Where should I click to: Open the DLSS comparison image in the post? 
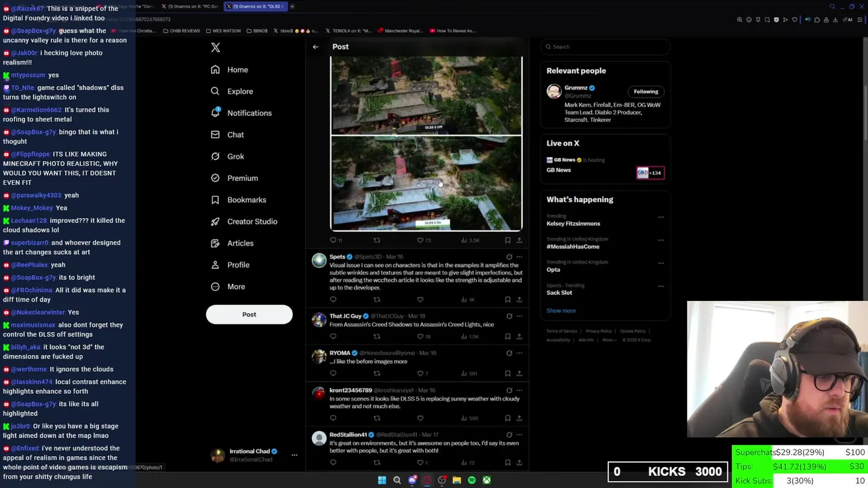point(426,144)
